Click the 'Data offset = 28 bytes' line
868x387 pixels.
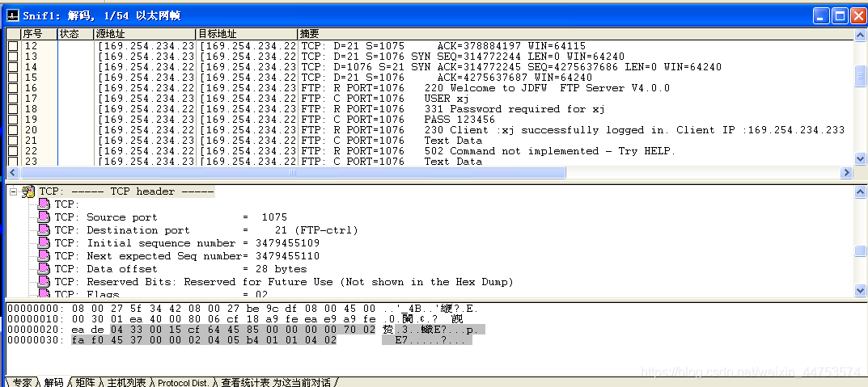(180, 269)
